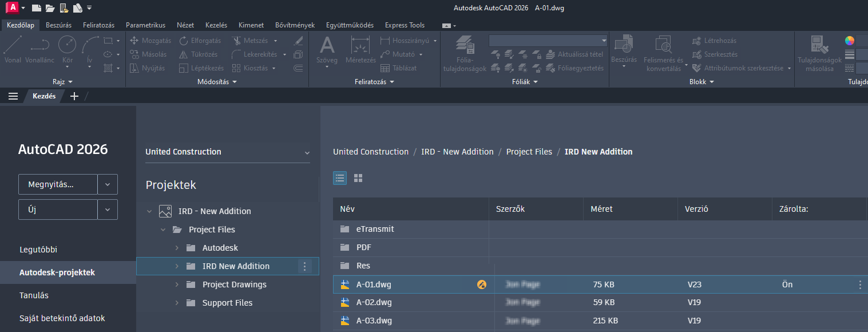
Task: Click the Tükrözés mirror tool
Action: 198,54
